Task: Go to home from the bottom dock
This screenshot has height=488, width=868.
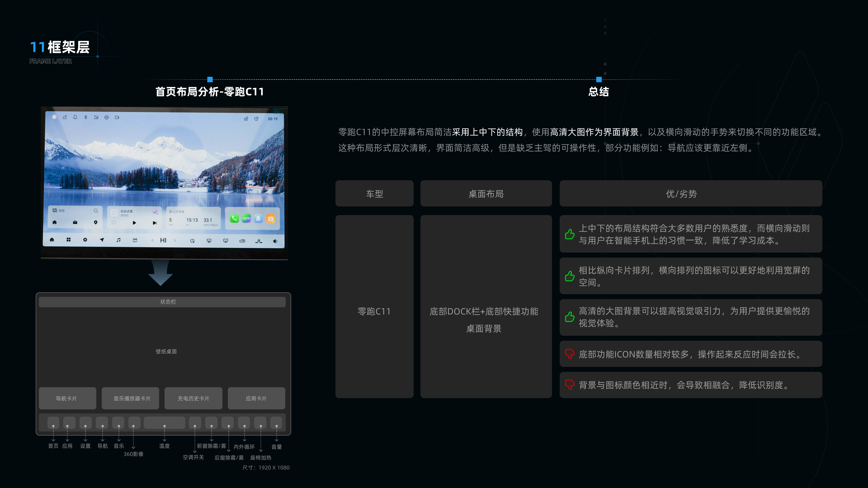Action: (52, 239)
